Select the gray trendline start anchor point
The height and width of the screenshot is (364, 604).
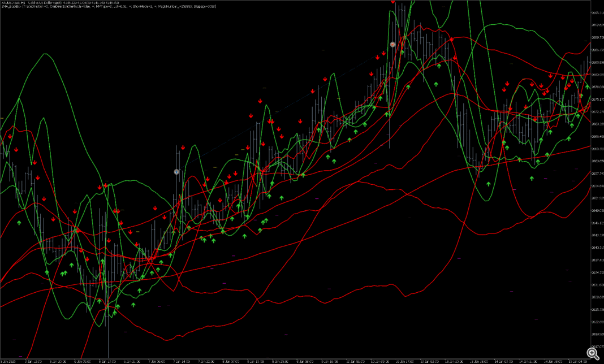[x=176, y=171]
